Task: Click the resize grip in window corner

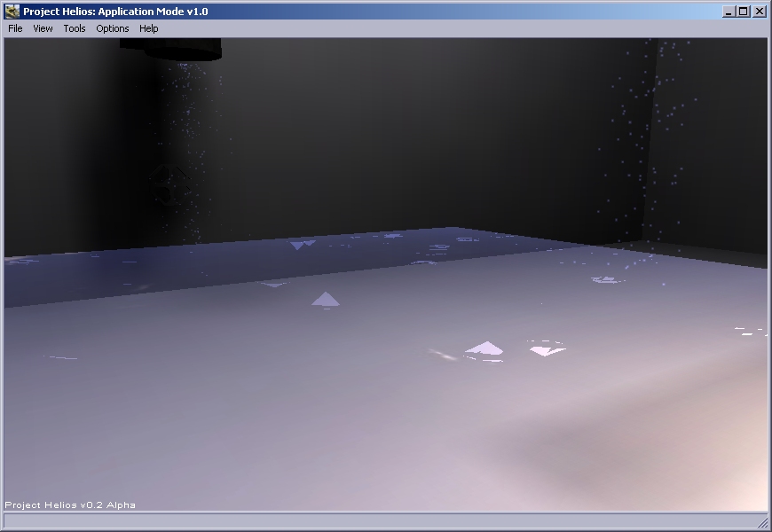Action: (x=763, y=523)
